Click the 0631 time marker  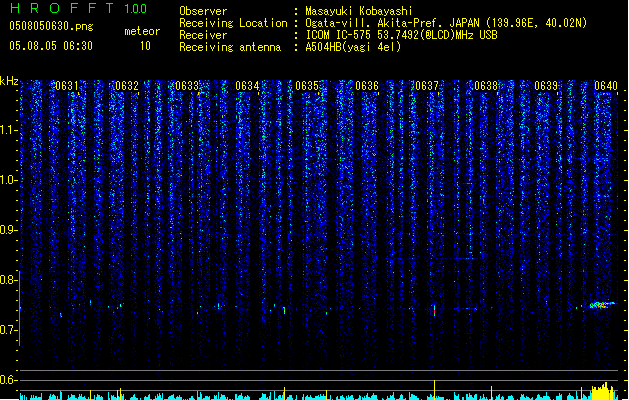coord(67,86)
